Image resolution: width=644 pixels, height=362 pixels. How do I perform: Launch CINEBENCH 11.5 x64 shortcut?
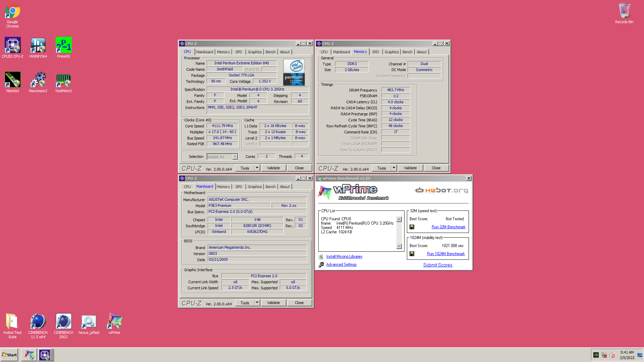coord(38,326)
